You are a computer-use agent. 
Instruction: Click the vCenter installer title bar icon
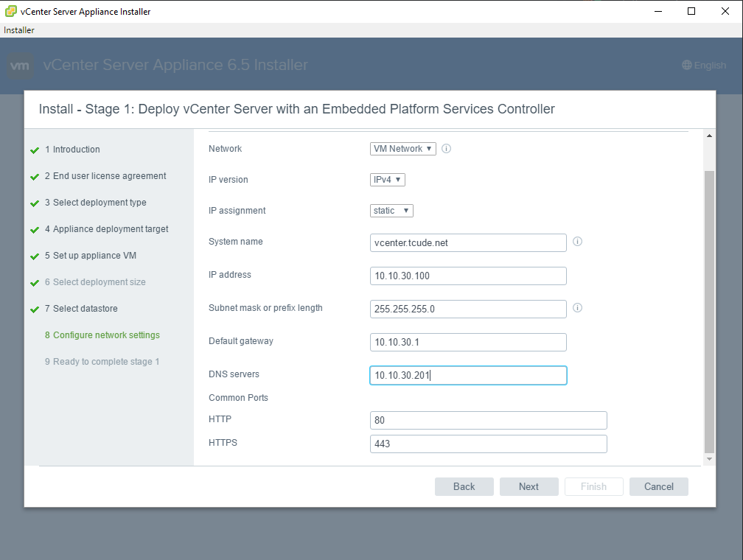(11, 11)
